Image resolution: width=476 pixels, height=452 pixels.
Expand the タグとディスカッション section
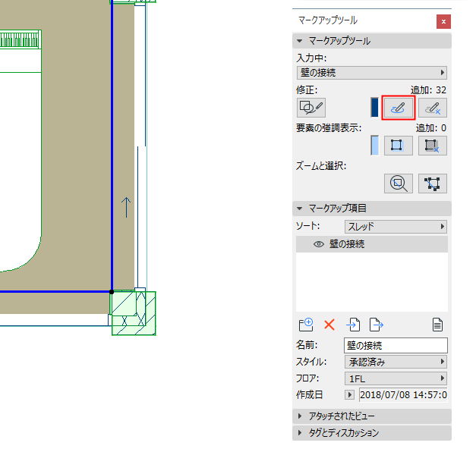(x=371, y=433)
